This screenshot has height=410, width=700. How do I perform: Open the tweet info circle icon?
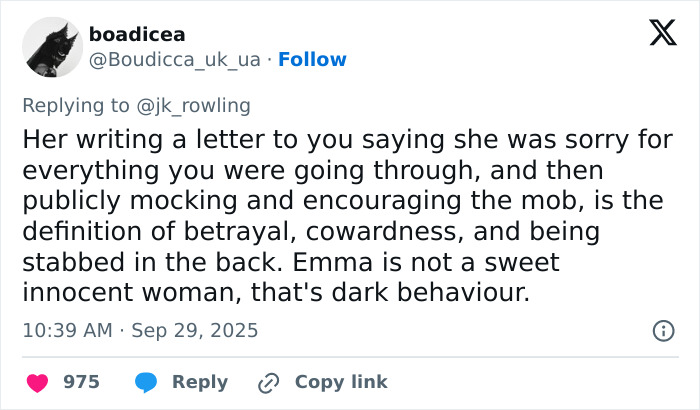[662, 330]
